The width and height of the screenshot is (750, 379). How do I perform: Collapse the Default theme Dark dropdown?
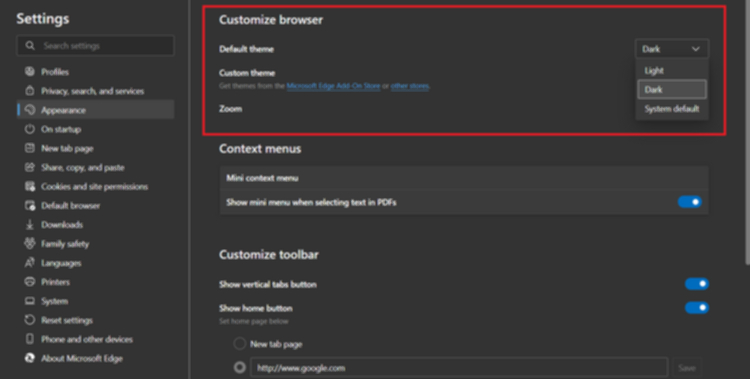(672, 49)
